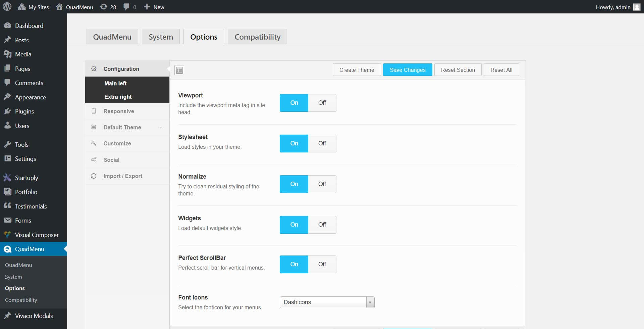Open Plugins in sidebar
The image size is (644, 329).
(x=34, y=111)
